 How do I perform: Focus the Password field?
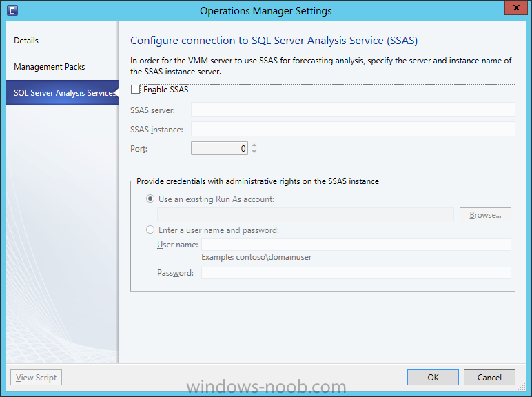coord(356,273)
